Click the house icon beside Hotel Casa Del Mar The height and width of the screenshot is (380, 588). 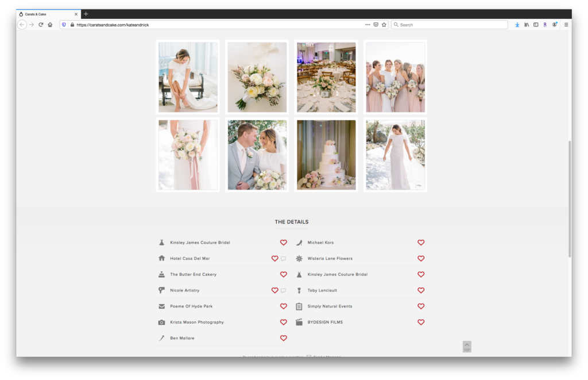tap(161, 258)
